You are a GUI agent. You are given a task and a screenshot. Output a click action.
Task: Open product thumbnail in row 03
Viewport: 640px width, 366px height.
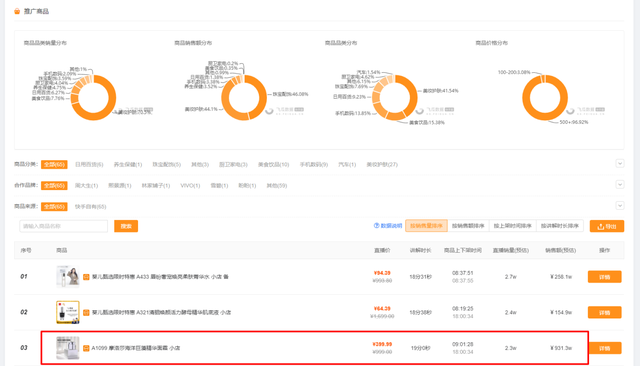click(68, 348)
